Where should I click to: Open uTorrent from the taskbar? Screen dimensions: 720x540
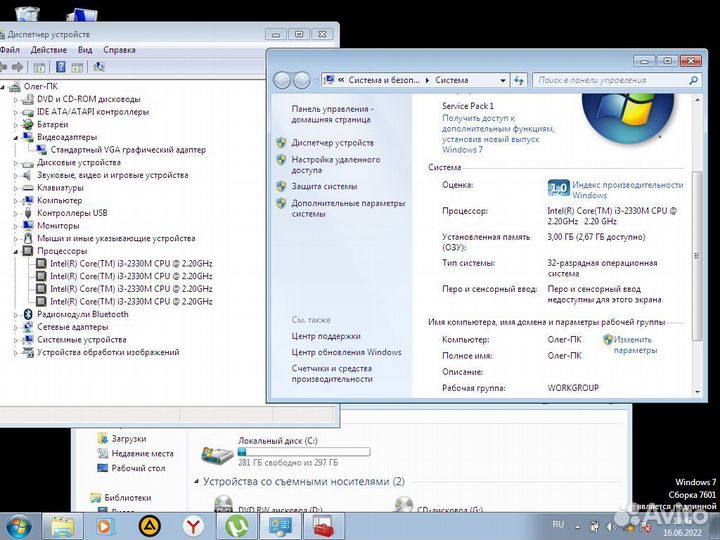[236, 525]
